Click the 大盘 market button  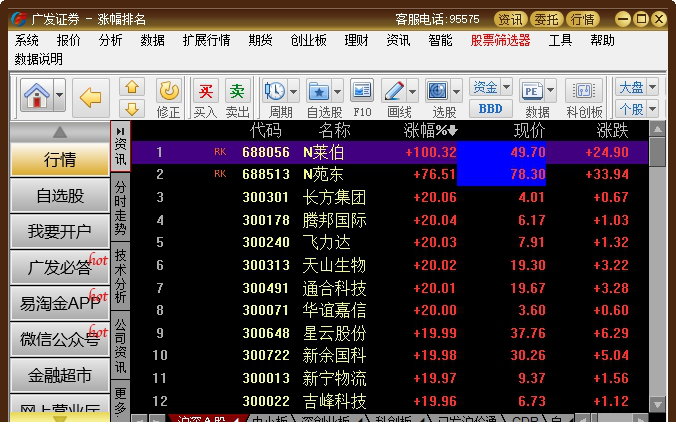tap(631, 87)
